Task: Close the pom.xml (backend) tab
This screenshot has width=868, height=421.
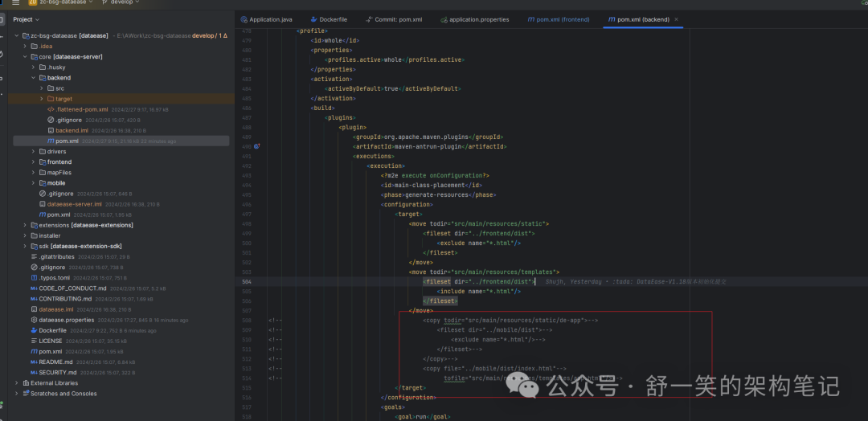Action: coord(676,19)
